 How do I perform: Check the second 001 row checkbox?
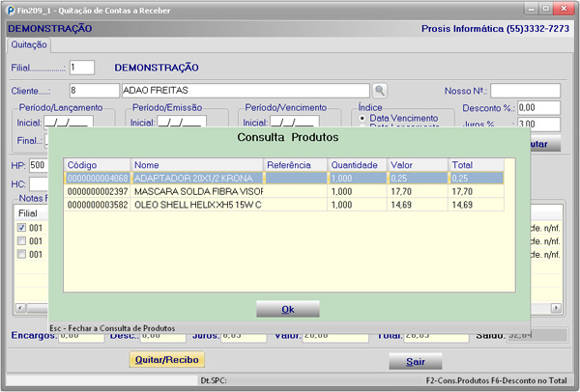point(22,240)
